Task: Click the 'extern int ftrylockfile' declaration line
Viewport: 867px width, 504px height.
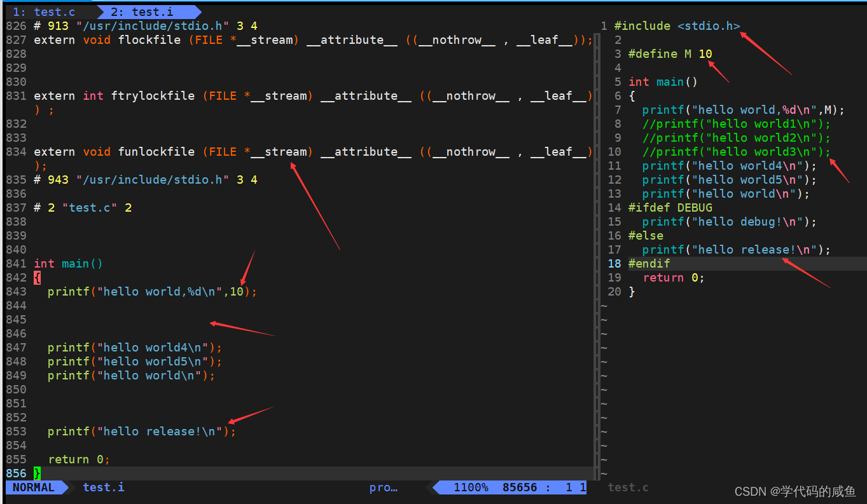Action: [314, 96]
